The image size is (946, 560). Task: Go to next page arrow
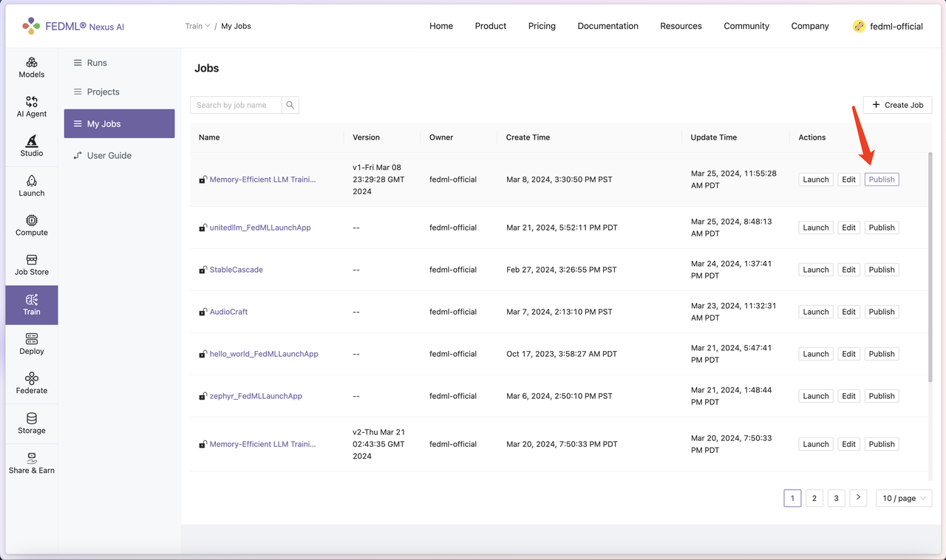click(x=858, y=498)
